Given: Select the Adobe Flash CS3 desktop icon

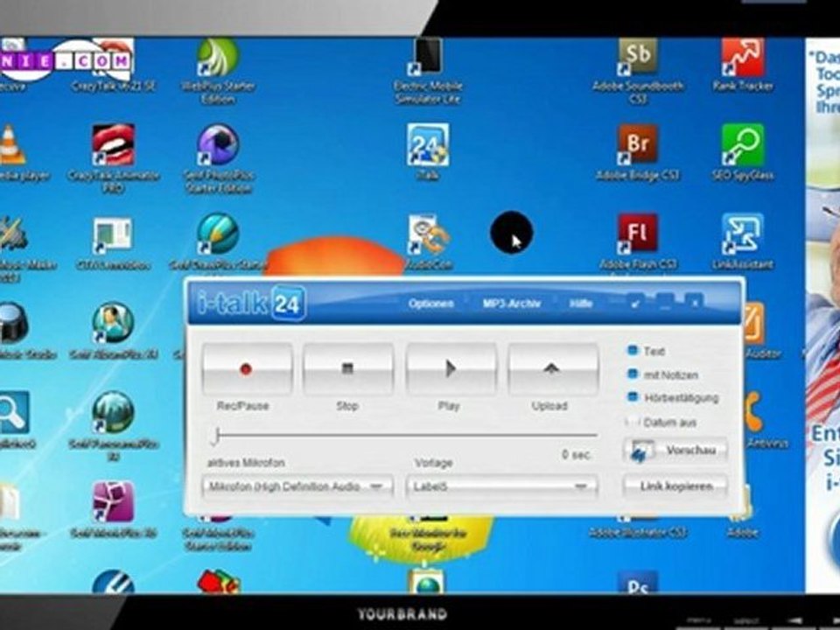Looking at the screenshot, I should pos(638,242).
